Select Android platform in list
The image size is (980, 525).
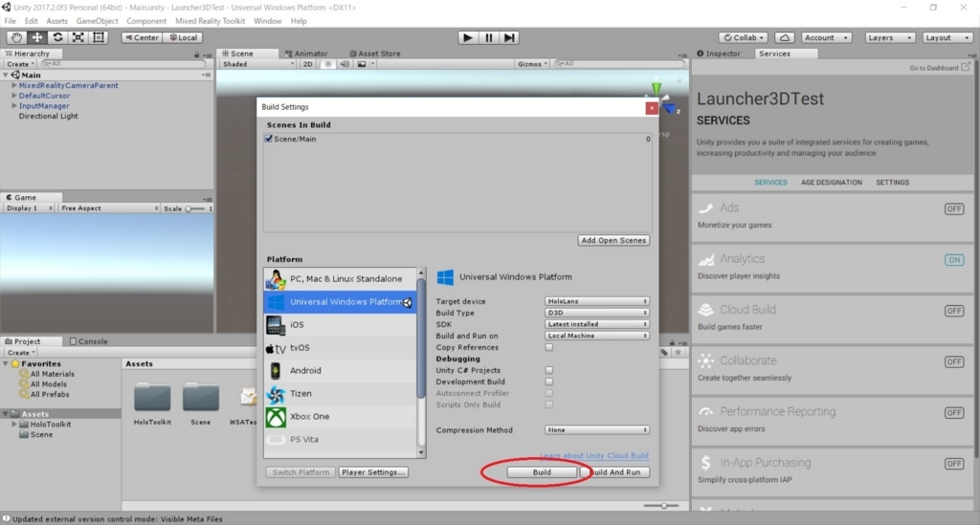point(340,371)
